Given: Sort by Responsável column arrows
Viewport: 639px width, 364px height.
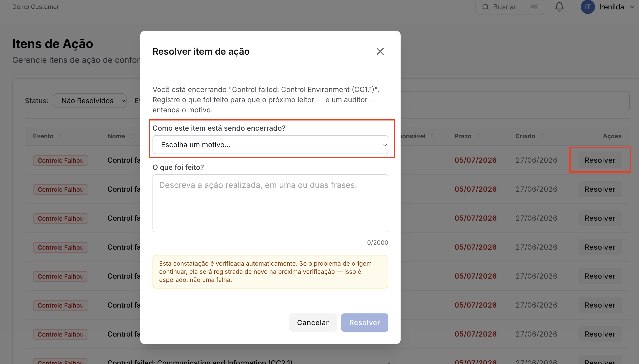Looking at the screenshot, I should (432, 136).
